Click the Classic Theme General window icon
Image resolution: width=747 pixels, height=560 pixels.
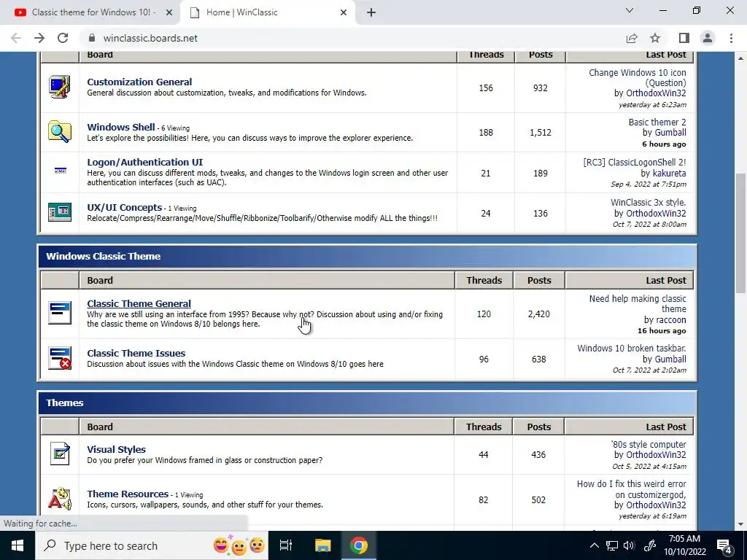point(60,313)
